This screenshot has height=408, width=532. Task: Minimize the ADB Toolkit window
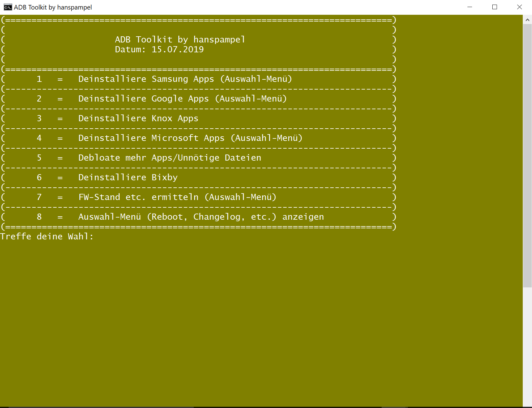click(470, 7)
